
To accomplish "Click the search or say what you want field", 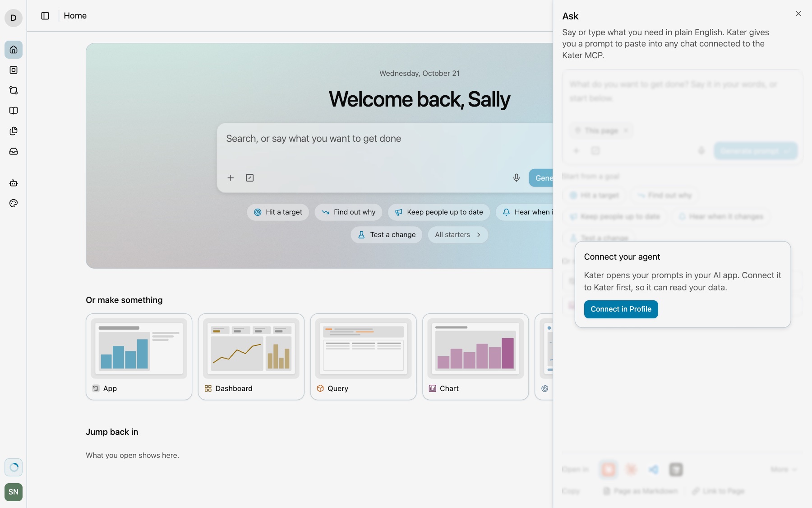I will point(385,139).
